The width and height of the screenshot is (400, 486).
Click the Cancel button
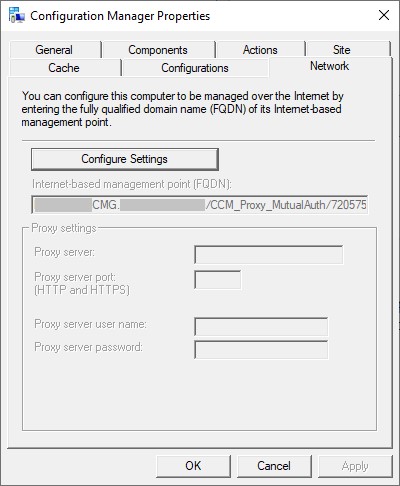tap(274, 466)
